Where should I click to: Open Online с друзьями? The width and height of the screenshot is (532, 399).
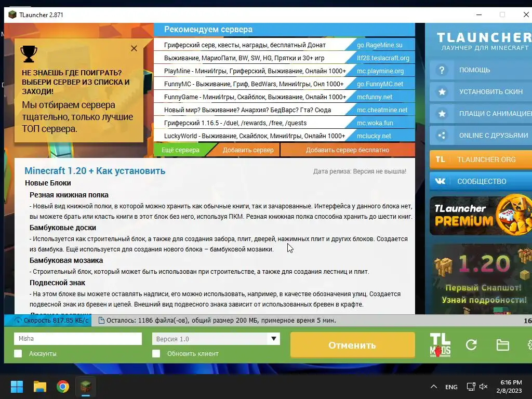click(481, 136)
